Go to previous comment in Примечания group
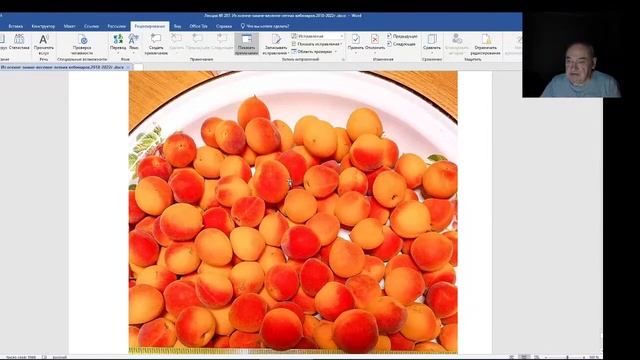The height and width of the screenshot is (360, 640). (198, 42)
